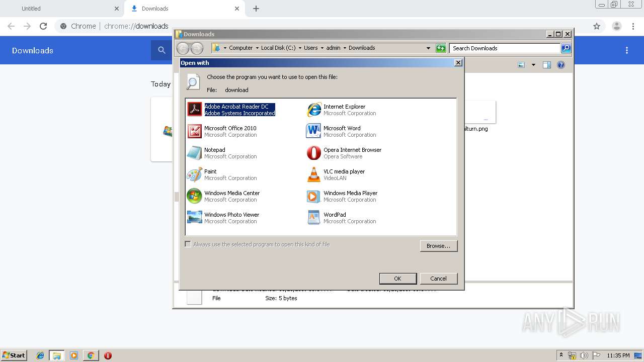
Task: Switch to the Downloads Chrome tab
Action: click(185, 9)
